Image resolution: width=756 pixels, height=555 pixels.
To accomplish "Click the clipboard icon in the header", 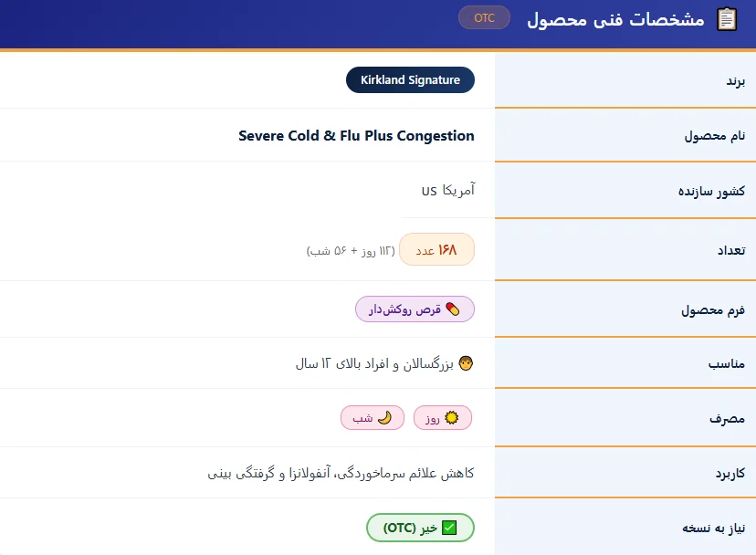I will coord(727,19).
